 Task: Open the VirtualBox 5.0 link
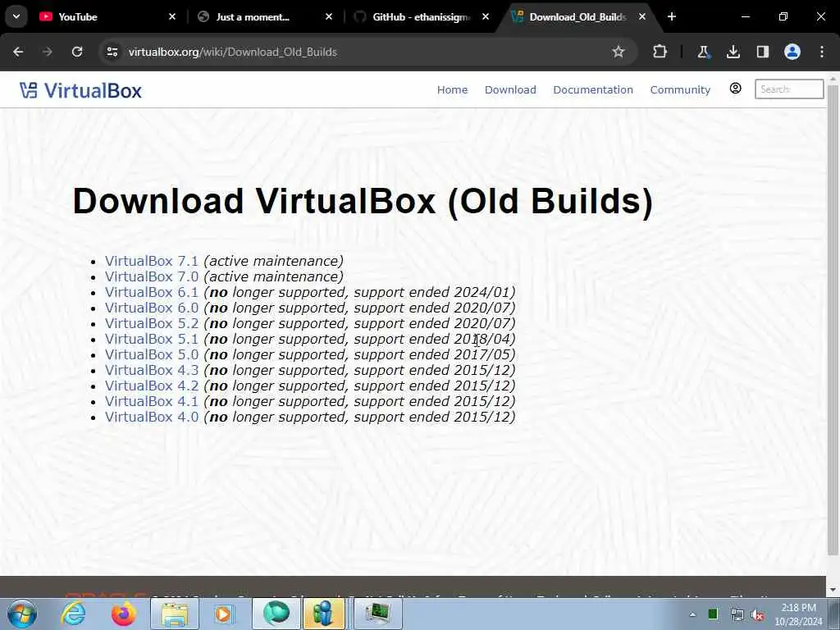[152, 354]
